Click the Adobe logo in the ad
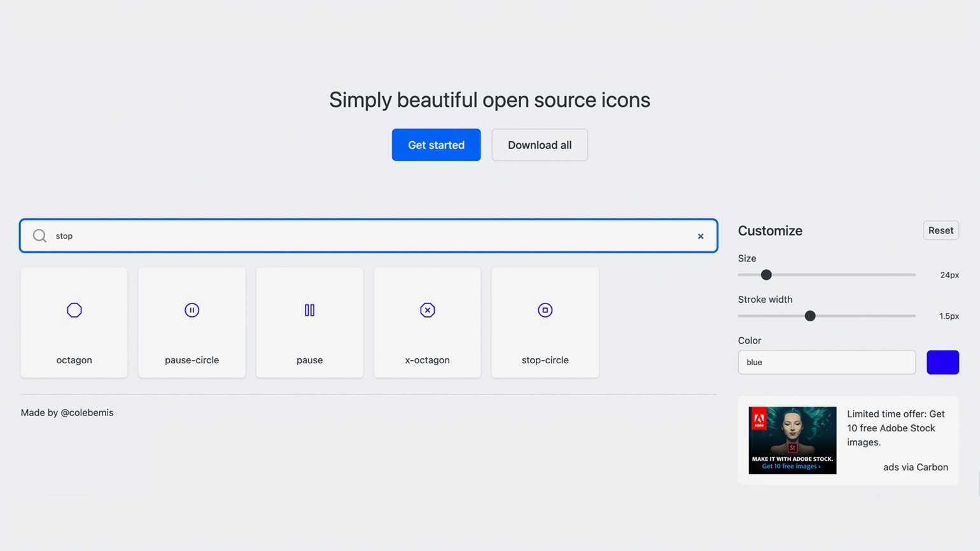The width and height of the screenshot is (980, 551). [x=759, y=419]
